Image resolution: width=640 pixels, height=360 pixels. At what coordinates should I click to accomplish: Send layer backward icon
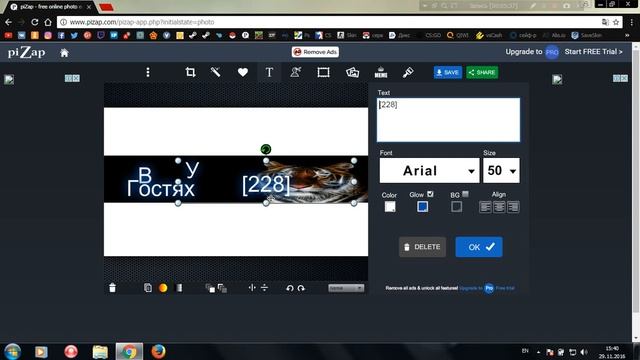point(222,288)
